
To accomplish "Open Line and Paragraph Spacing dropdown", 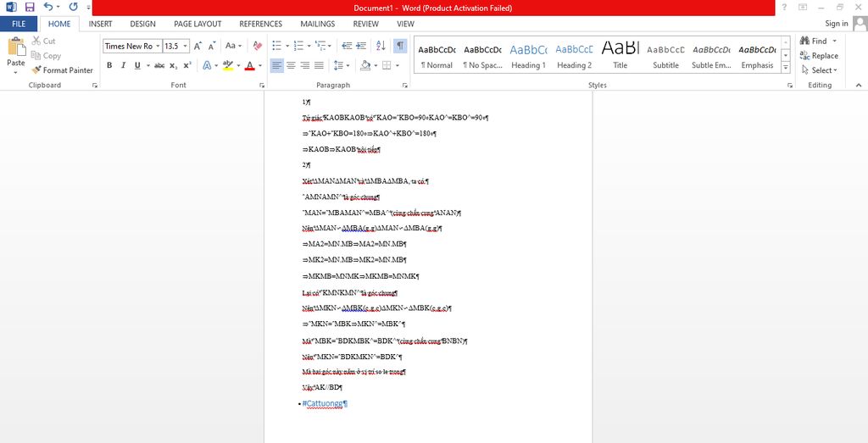I will pos(342,65).
